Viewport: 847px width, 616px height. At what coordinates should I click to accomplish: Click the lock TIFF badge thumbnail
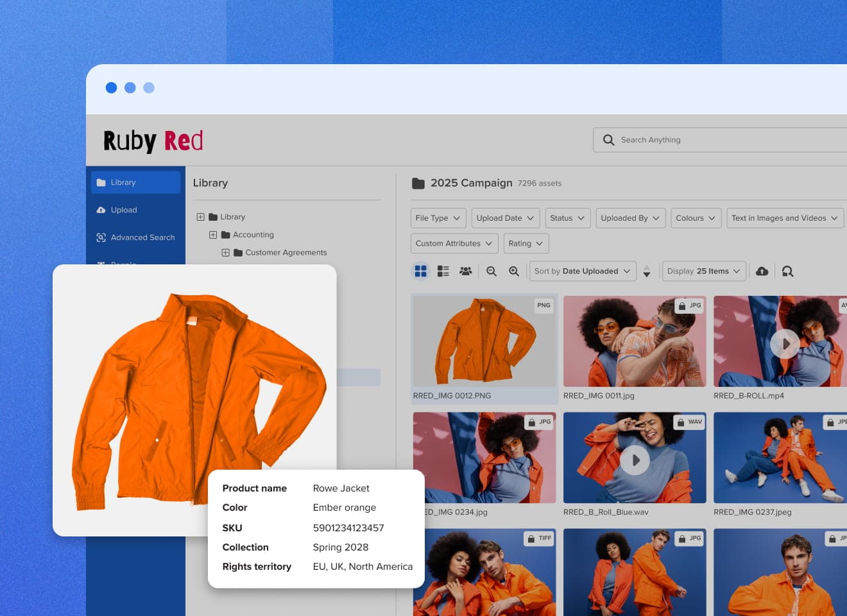pyautogui.click(x=539, y=538)
